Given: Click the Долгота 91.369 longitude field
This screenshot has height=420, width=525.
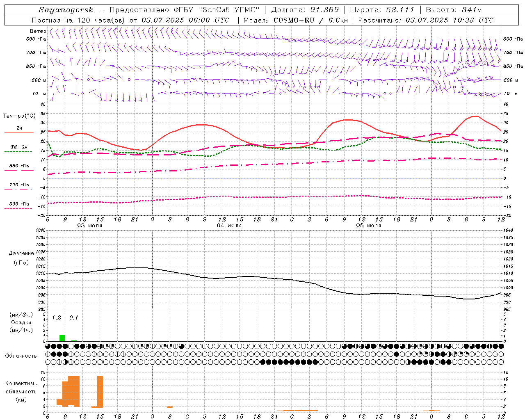Looking at the screenshot, I should coord(305,10).
